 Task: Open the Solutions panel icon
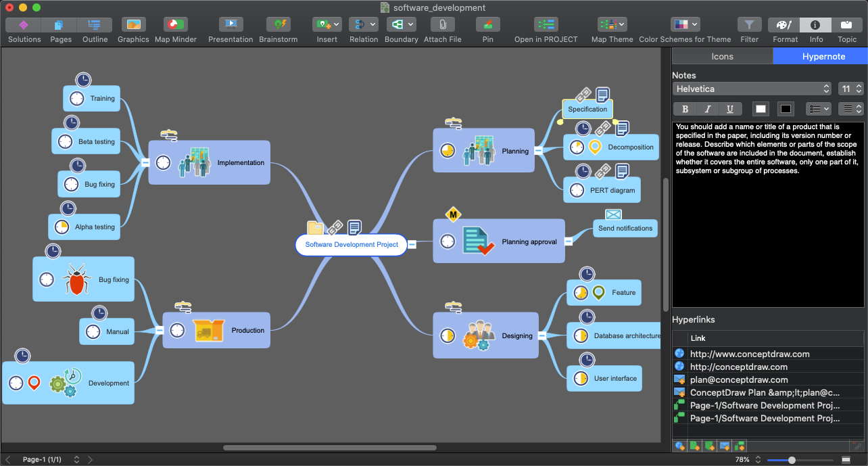(x=24, y=25)
